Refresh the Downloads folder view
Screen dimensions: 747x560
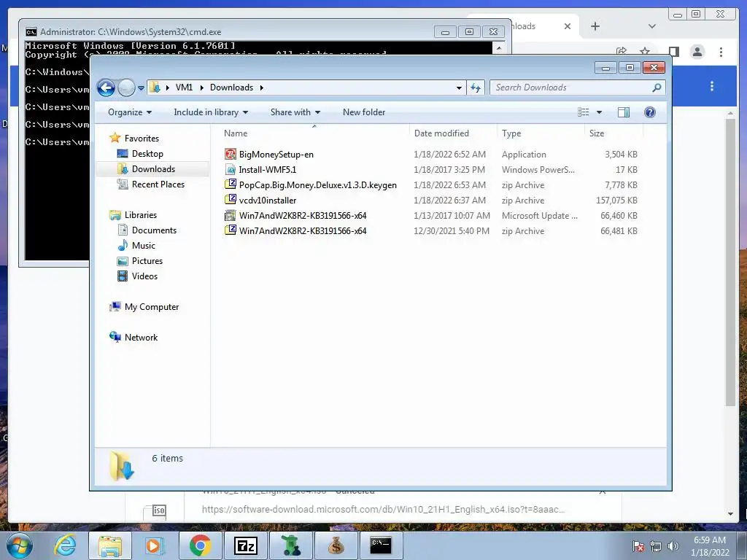click(x=476, y=87)
